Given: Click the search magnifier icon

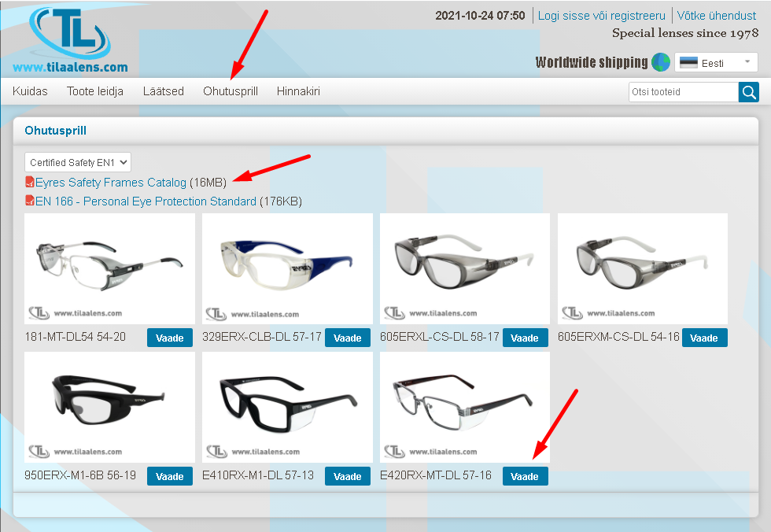Looking at the screenshot, I should (x=748, y=92).
